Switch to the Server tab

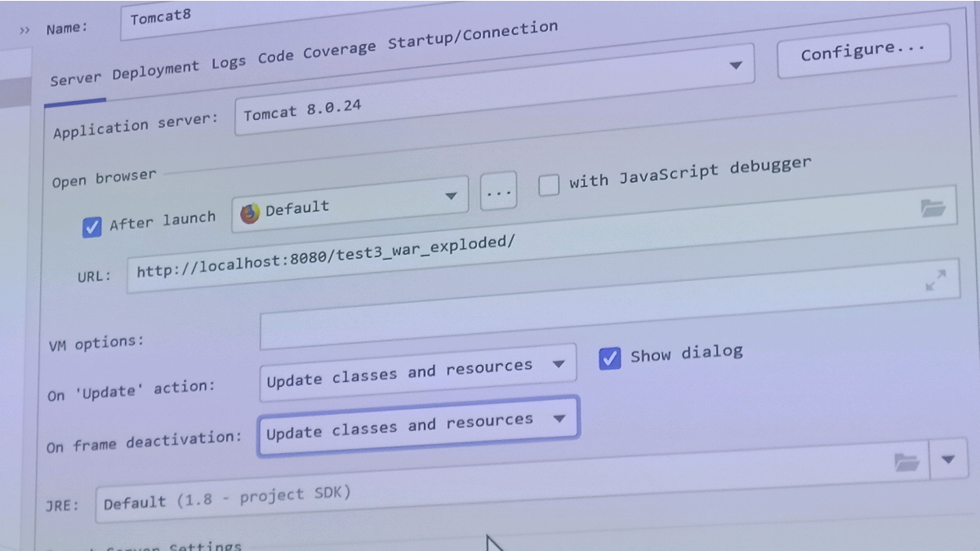click(76, 78)
